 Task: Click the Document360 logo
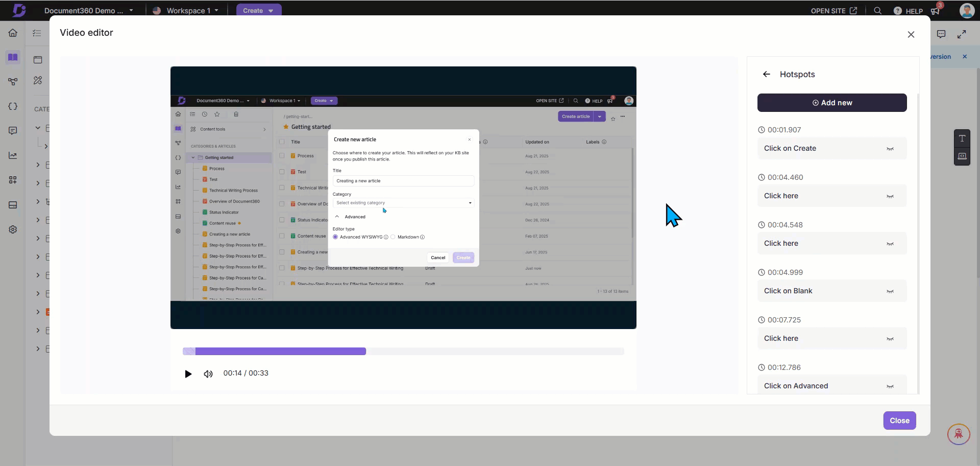click(x=19, y=10)
